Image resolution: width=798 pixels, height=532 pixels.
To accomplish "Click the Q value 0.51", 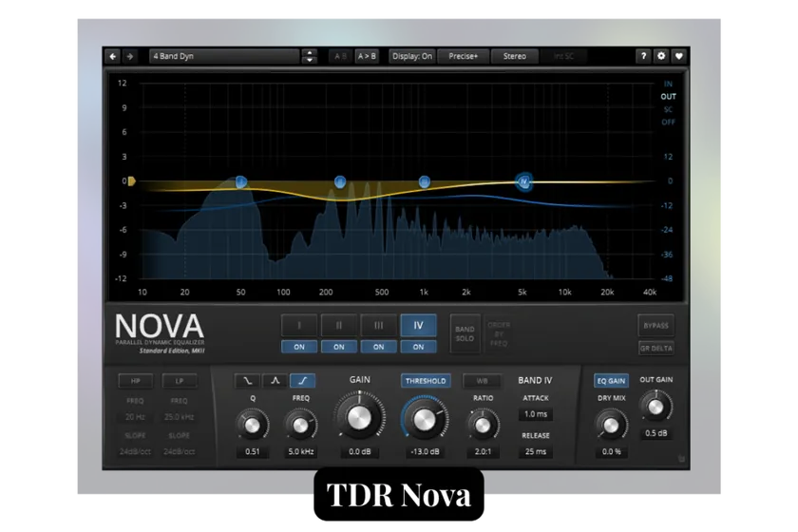I will [x=253, y=451].
